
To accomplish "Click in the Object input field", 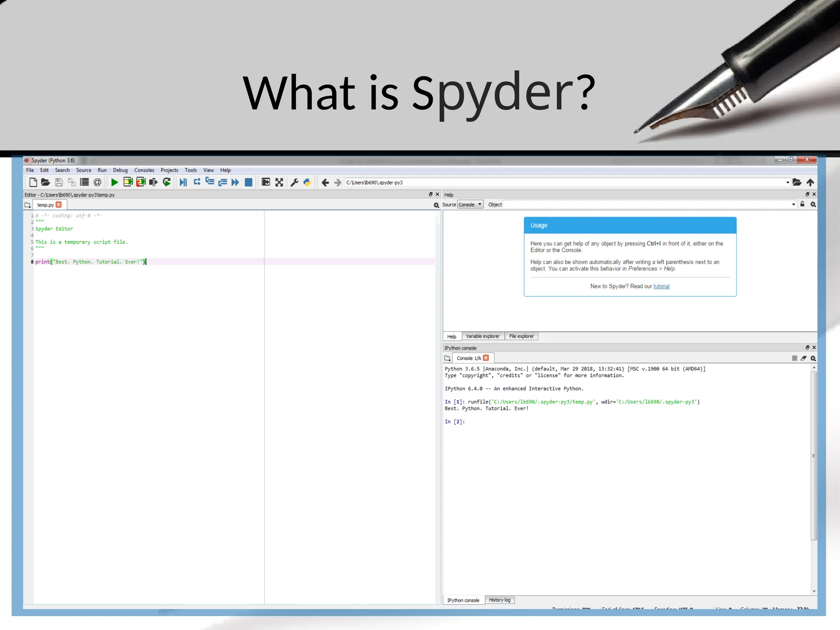I will [x=646, y=204].
